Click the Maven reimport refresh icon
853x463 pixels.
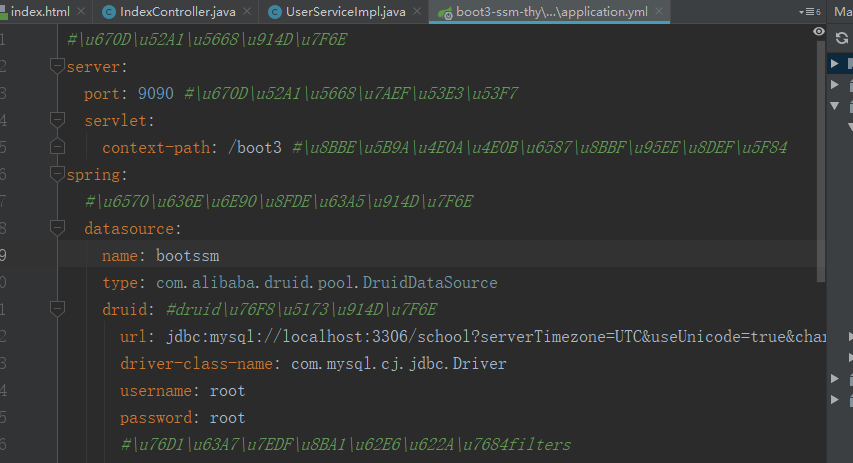tap(842, 38)
